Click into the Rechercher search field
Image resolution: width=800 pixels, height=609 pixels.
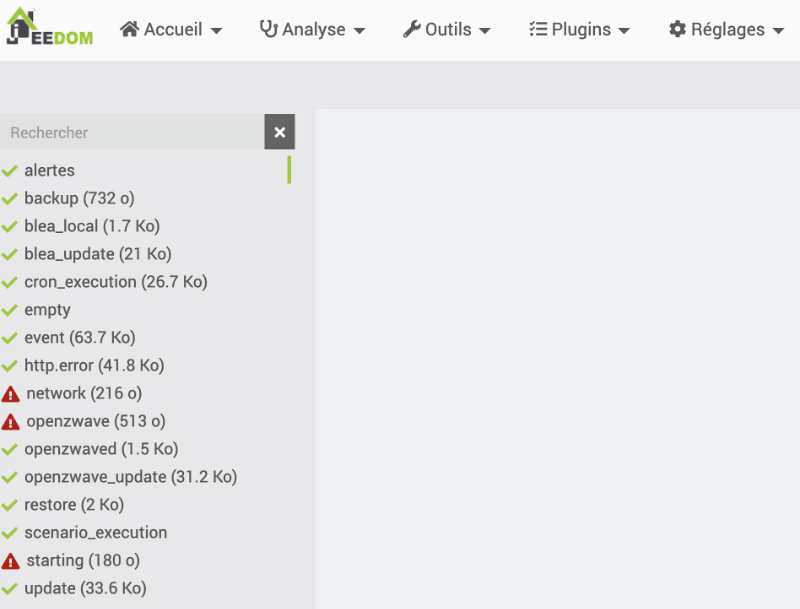tap(132, 132)
